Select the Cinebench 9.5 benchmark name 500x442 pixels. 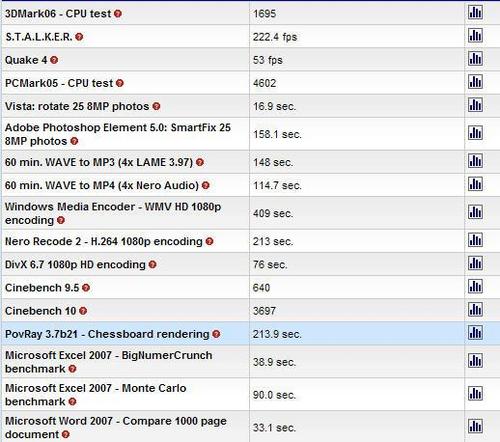tap(42, 288)
